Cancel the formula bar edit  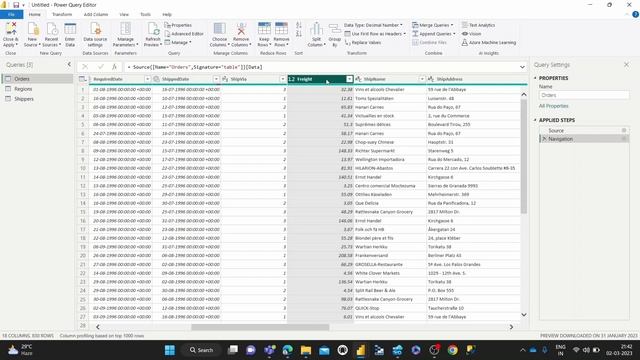85,67
